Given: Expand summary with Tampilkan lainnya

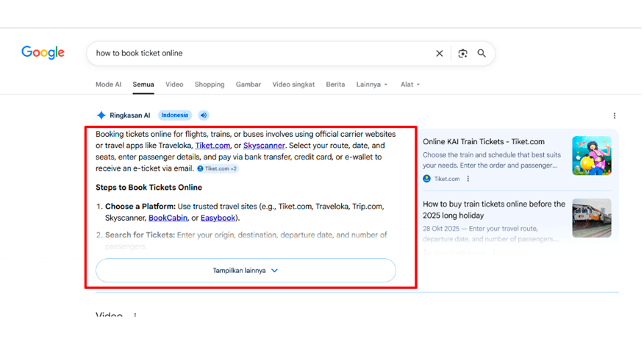Looking at the screenshot, I should (x=246, y=271).
